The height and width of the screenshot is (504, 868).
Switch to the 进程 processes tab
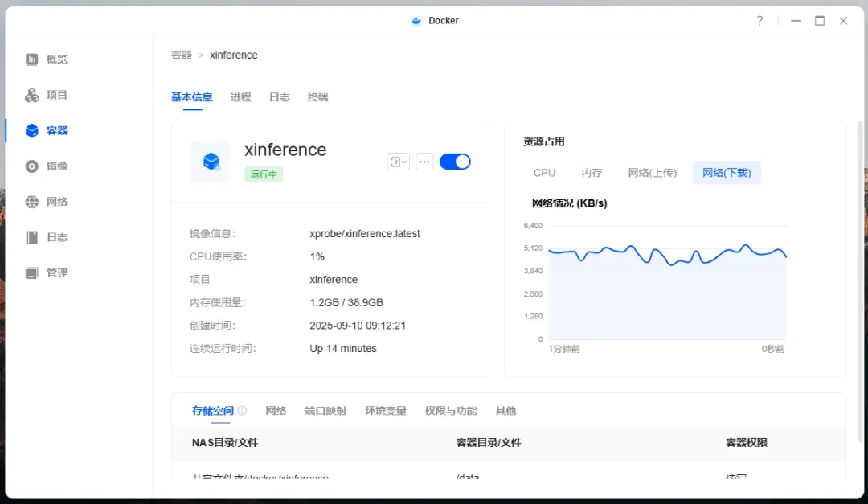coord(240,97)
